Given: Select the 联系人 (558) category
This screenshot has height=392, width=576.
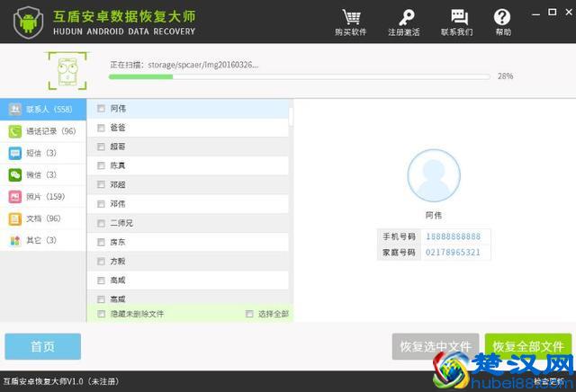Looking at the screenshot, I should click(43, 110).
